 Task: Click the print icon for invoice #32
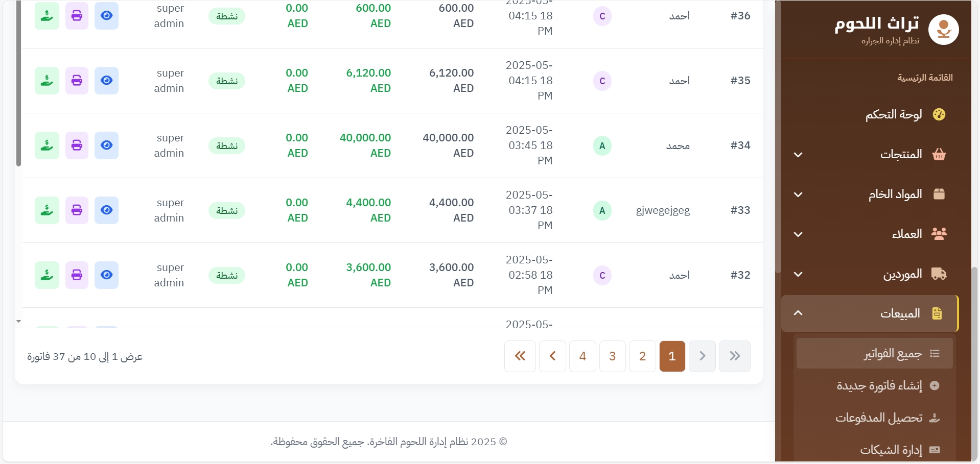tap(77, 275)
